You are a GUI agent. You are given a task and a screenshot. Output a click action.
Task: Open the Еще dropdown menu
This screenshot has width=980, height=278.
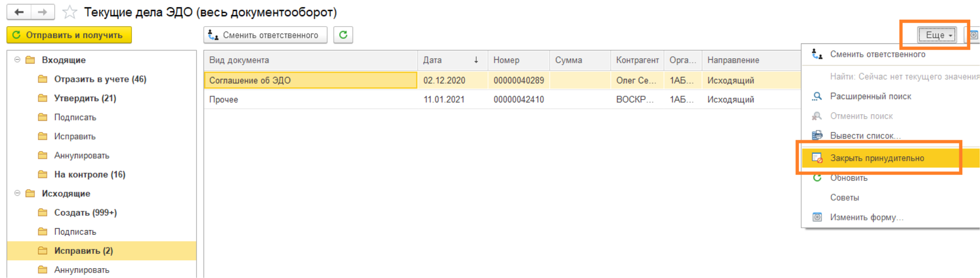coord(937,35)
